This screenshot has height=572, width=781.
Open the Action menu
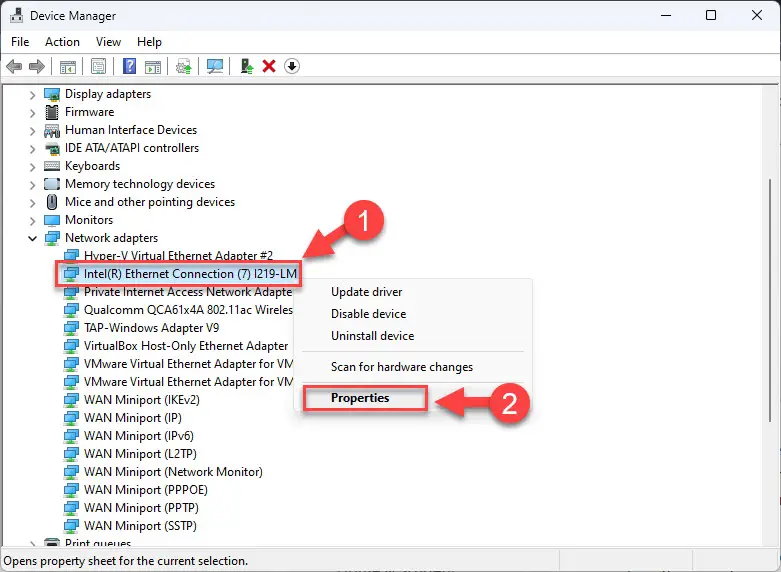coord(62,42)
